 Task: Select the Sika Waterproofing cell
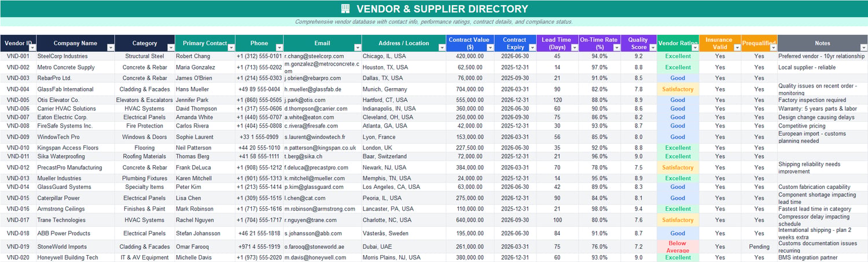tap(76, 157)
